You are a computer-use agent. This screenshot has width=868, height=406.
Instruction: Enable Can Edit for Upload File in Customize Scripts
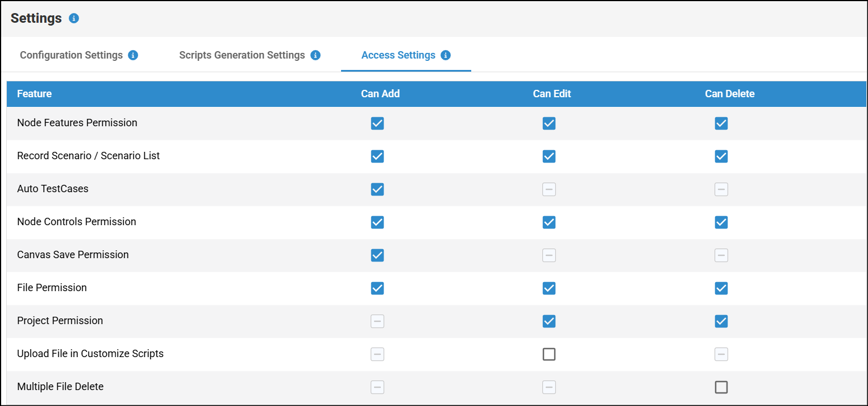pyautogui.click(x=549, y=354)
